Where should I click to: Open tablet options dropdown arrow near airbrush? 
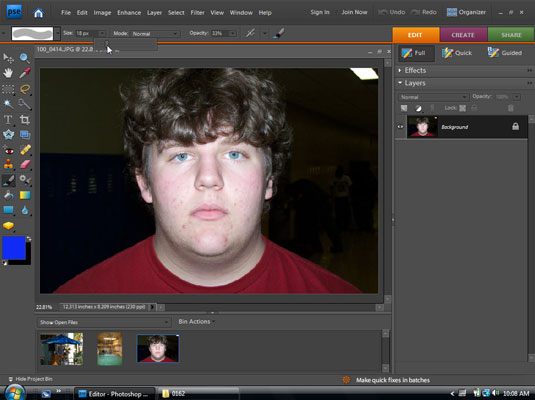265,33
